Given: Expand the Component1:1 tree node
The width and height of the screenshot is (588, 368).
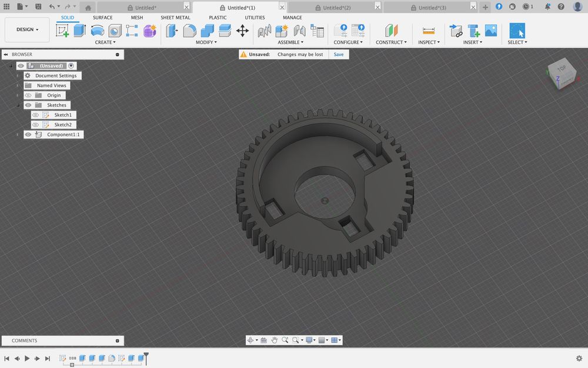Looking at the screenshot, I should click(18, 134).
